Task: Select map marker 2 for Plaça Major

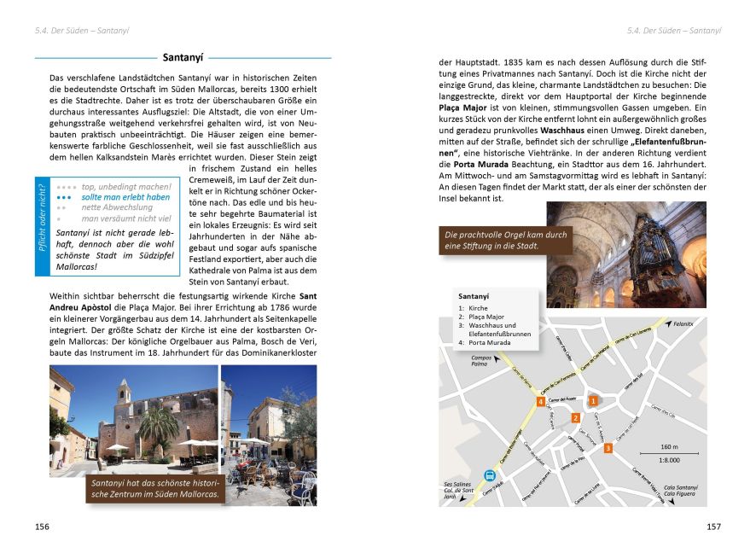Action: pos(575,418)
